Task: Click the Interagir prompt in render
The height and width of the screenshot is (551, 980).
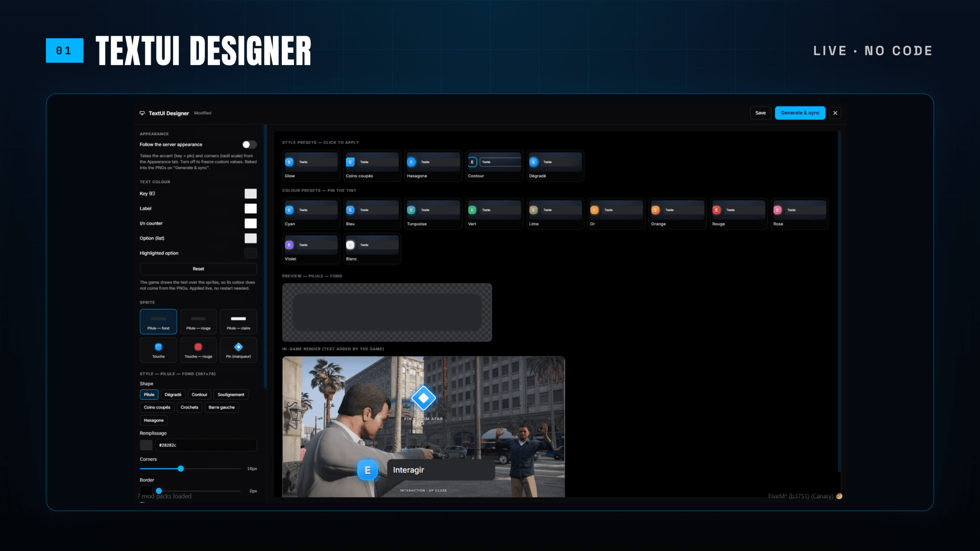Action: 441,470
